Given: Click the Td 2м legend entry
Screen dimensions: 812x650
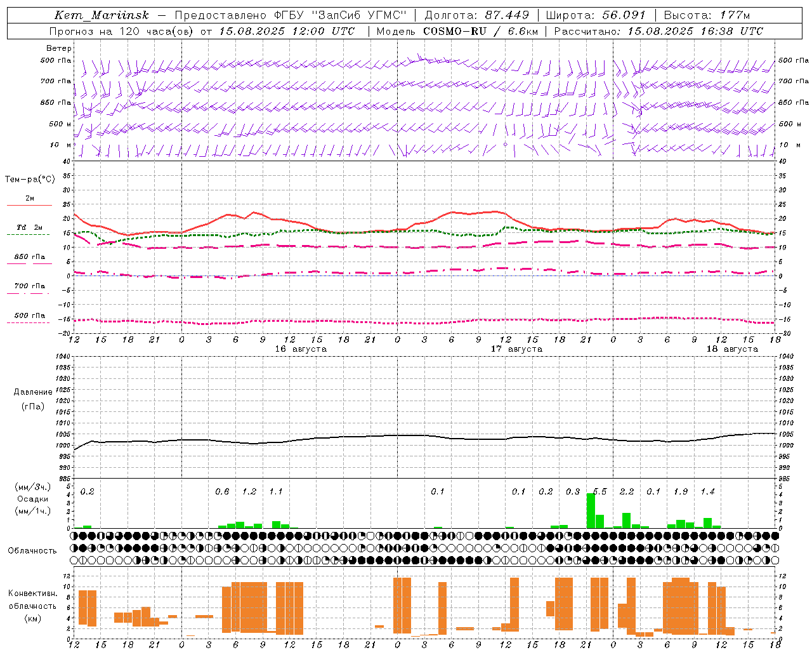Looking at the screenshot, I should pos(29,227).
